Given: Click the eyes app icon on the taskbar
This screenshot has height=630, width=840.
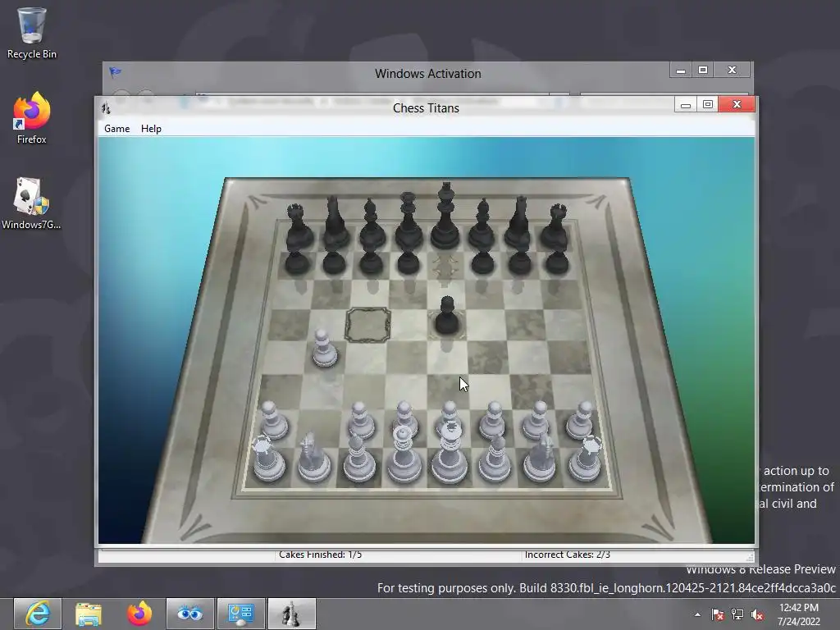Looking at the screenshot, I should pyautogui.click(x=190, y=614).
